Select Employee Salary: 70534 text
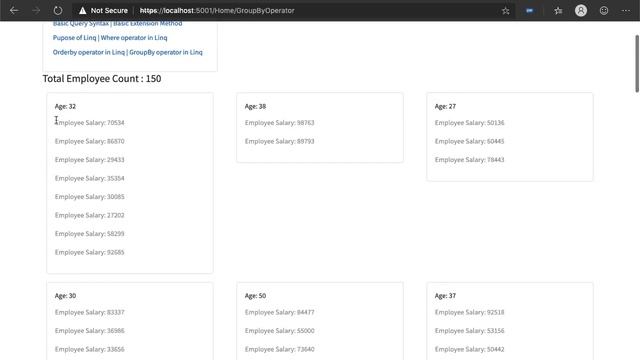Viewport: 640px width, 360px height. [89, 122]
